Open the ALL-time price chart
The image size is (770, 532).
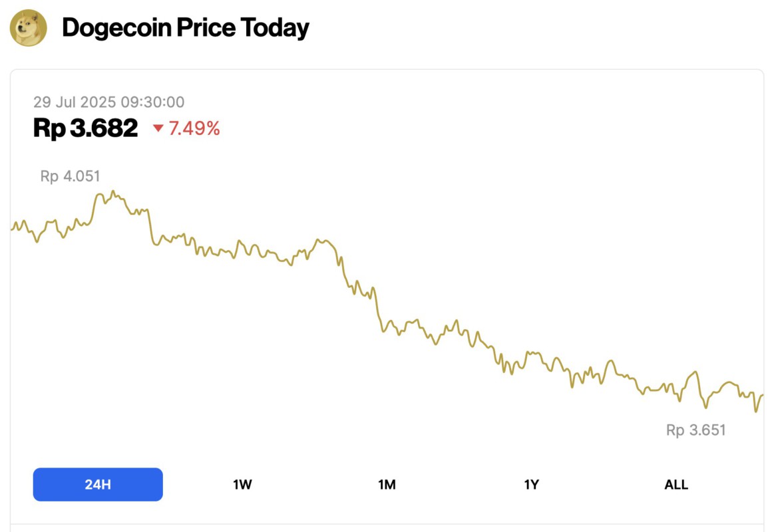pos(676,485)
